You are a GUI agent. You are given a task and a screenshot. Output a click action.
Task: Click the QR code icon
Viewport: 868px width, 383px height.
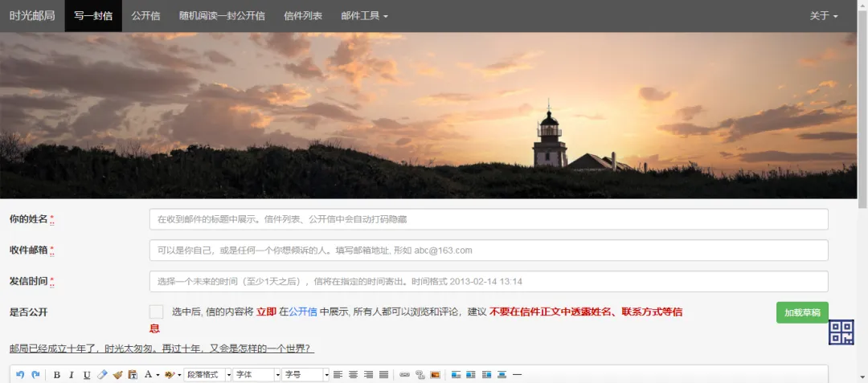(841, 332)
